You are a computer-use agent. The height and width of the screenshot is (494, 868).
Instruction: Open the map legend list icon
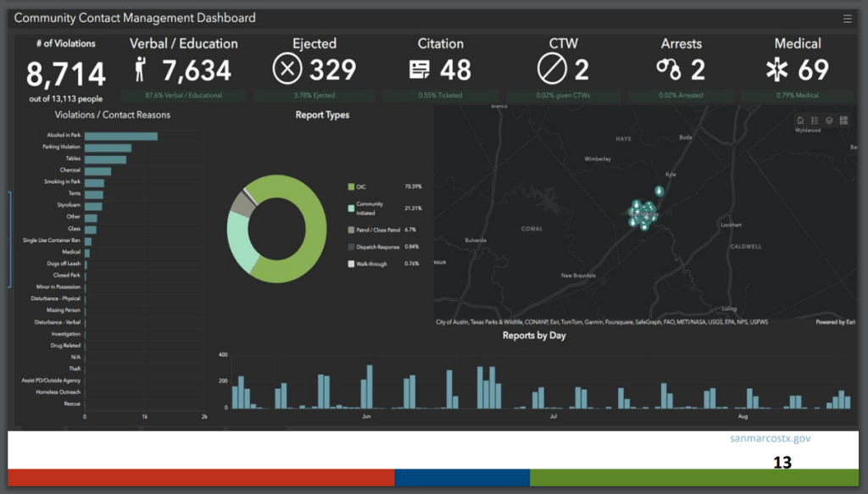click(x=815, y=120)
